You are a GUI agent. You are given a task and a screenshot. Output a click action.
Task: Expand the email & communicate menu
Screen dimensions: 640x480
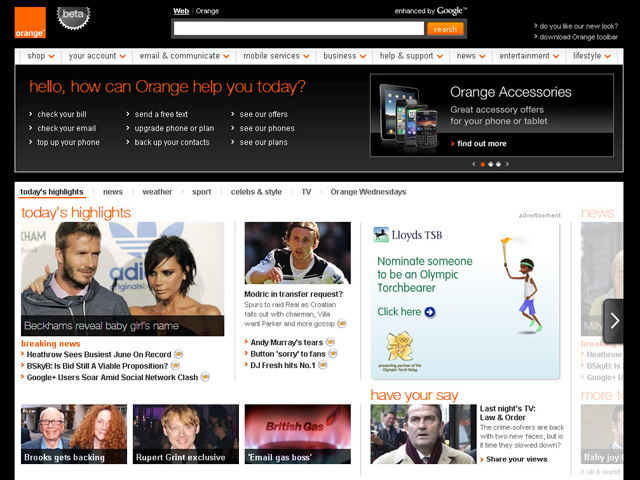[x=184, y=56]
